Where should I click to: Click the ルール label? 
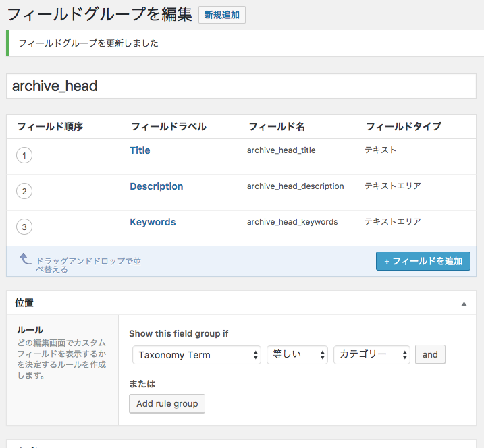pyautogui.click(x=30, y=330)
